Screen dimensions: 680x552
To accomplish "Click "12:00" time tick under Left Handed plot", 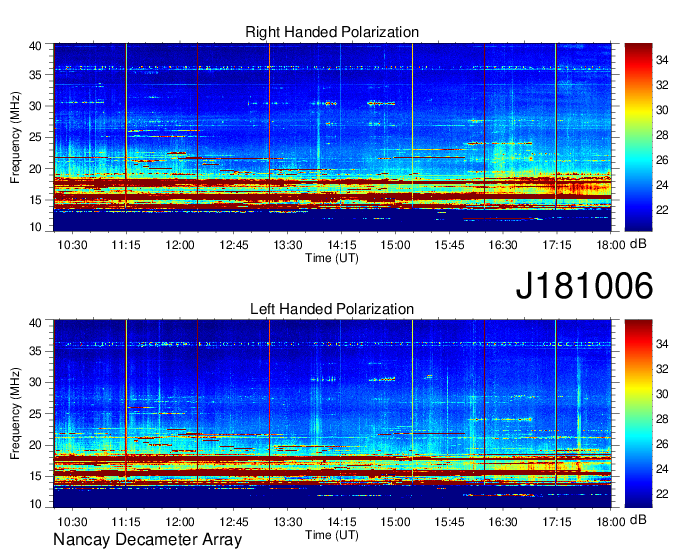I will (x=180, y=521).
